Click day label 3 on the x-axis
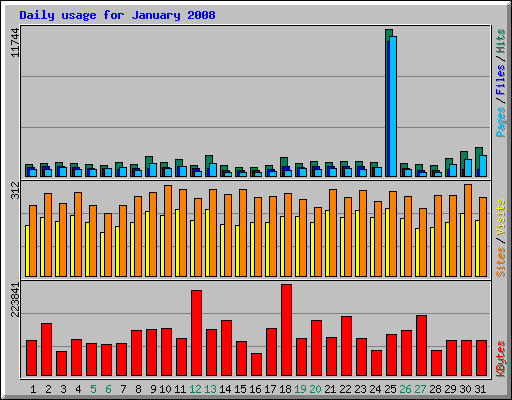 pyautogui.click(x=63, y=389)
